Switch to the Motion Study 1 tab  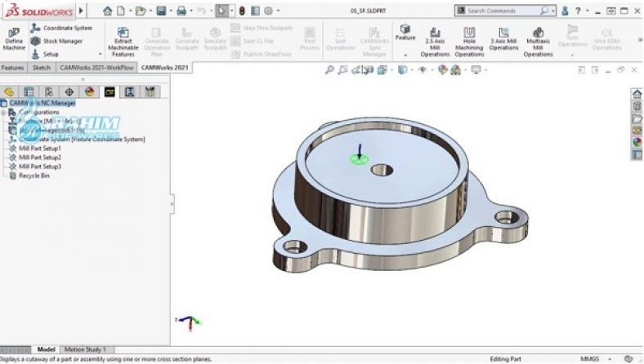(85, 349)
